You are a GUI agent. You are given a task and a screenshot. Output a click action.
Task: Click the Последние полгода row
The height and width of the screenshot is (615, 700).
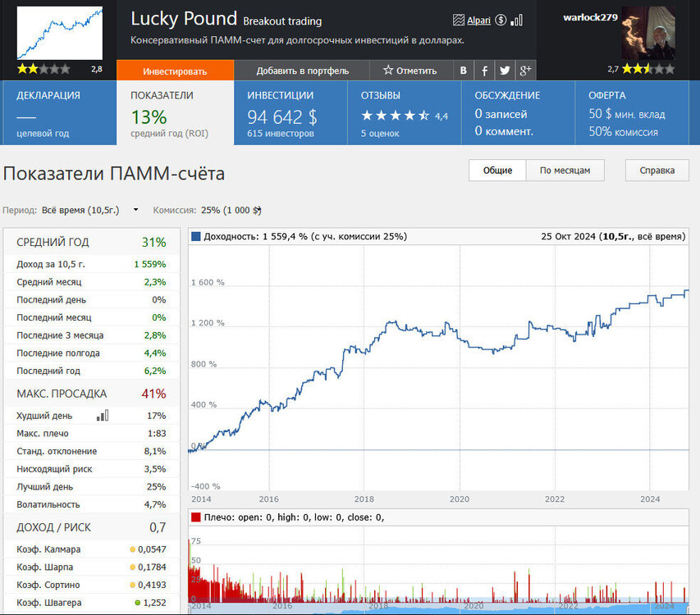[92, 353]
